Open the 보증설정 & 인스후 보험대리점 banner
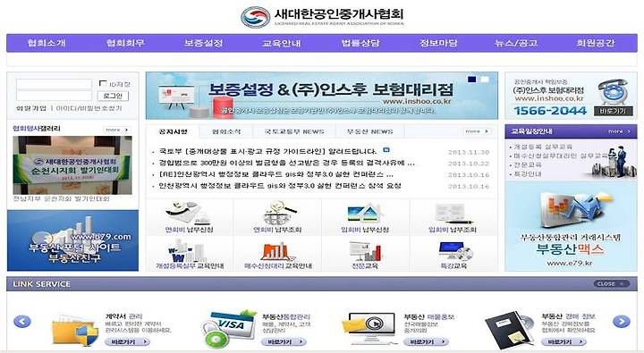Image resolution: width=644 pixels, height=353 pixels. pyautogui.click(x=322, y=96)
